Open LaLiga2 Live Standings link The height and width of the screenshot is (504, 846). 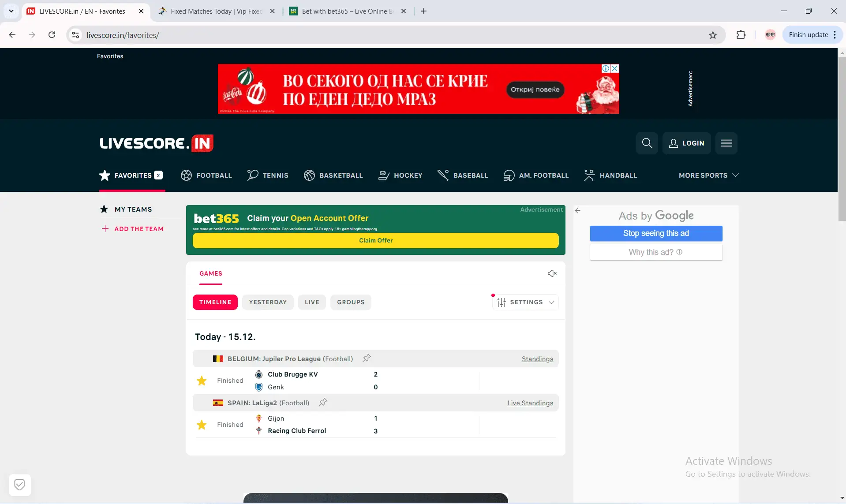tap(530, 403)
